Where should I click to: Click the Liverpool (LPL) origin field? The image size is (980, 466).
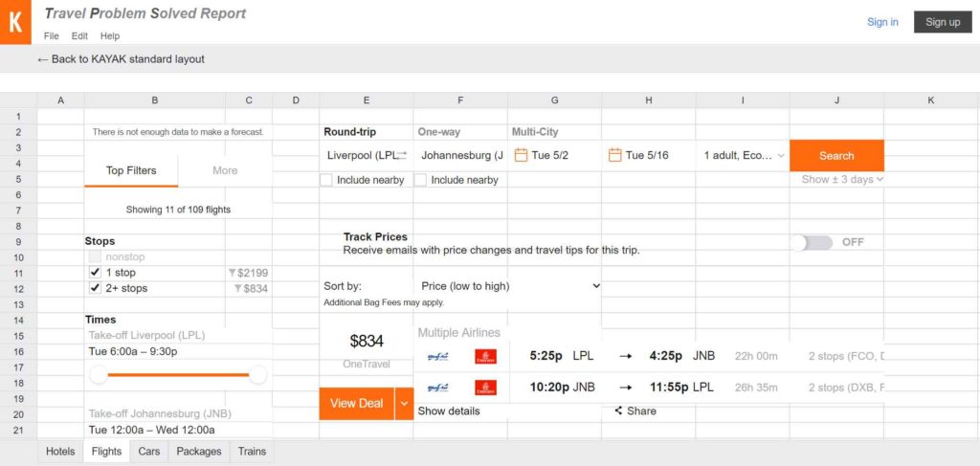pos(362,156)
